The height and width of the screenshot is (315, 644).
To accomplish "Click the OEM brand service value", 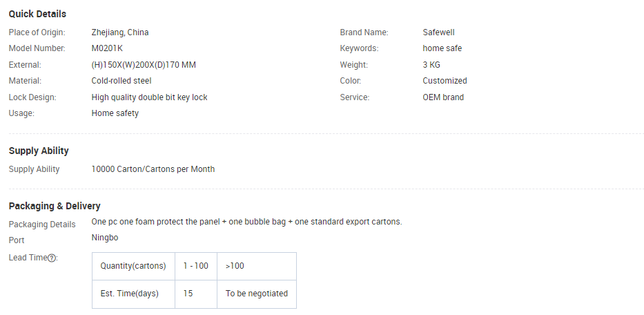I will (x=443, y=97).
